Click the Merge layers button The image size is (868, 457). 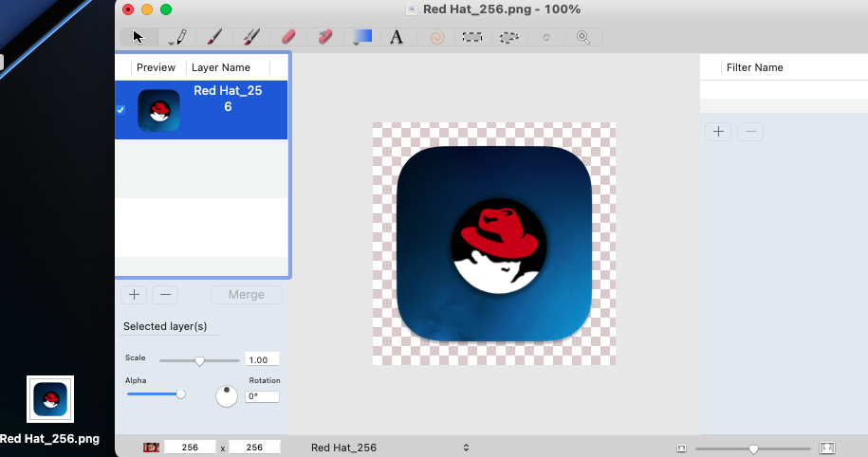(247, 294)
